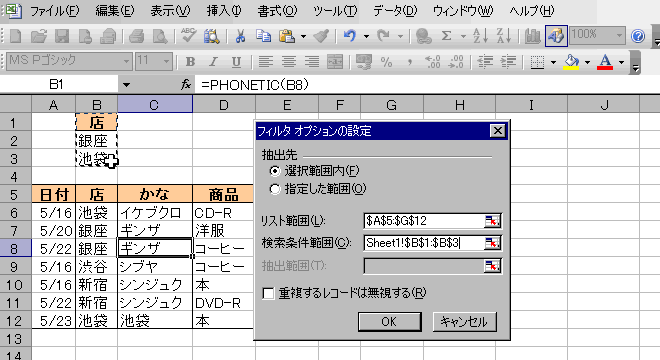
Task: Open font color dropdown arrow
Action: tap(621, 62)
